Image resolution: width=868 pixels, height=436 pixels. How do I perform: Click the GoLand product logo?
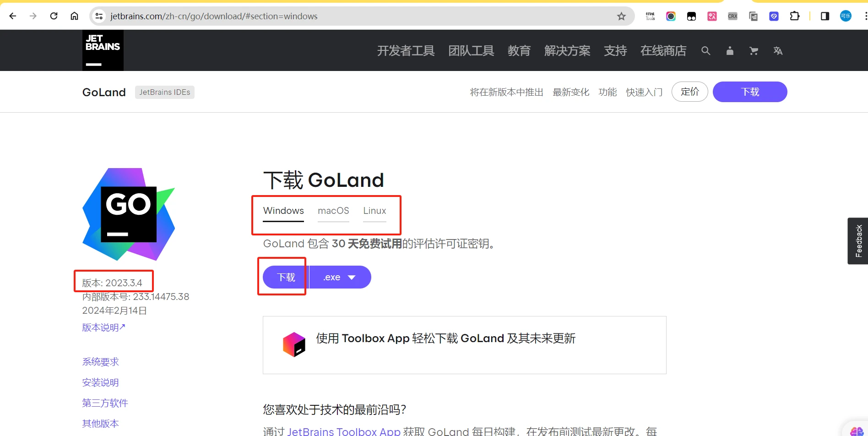129,214
